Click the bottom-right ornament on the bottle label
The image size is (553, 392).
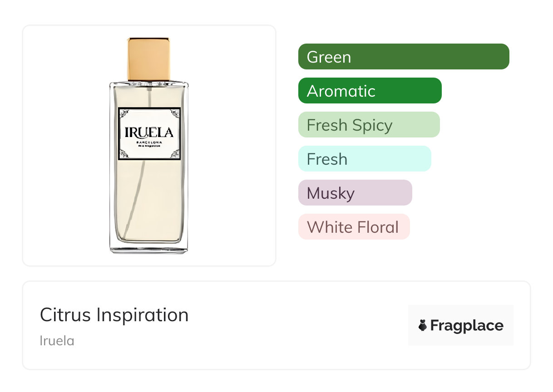click(175, 154)
